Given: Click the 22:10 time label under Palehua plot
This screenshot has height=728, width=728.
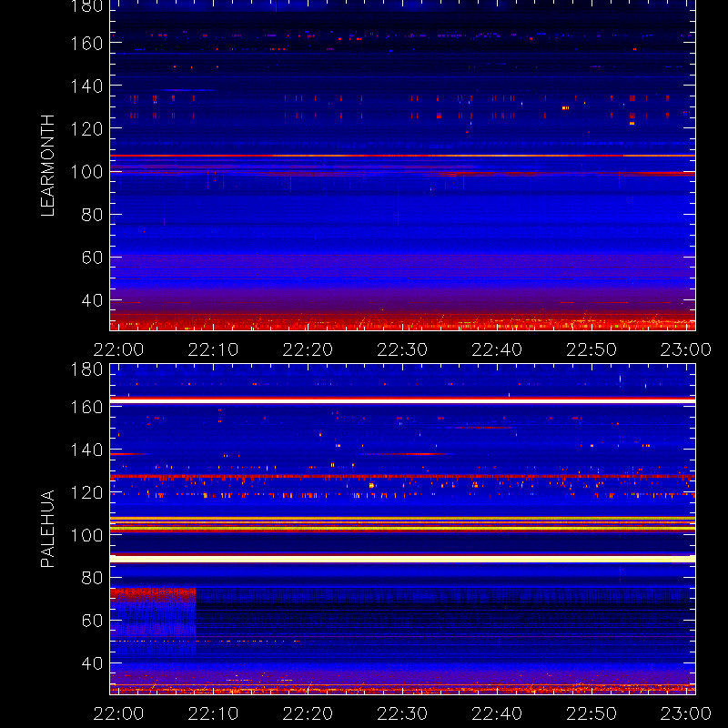Looking at the screenshot, I should click(213, 713).
